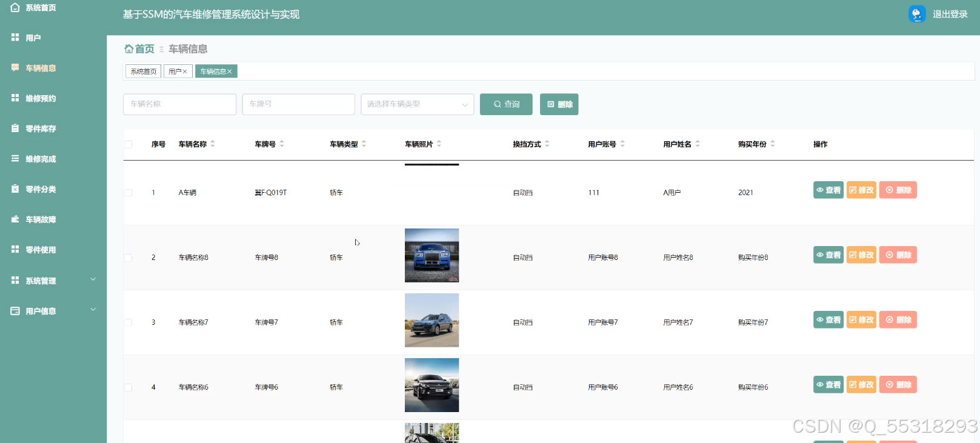The height and width of the screenshot is (443, 980).
Task: Click the 车辆故障 sidebar icon
Action: tap(15, 219)
